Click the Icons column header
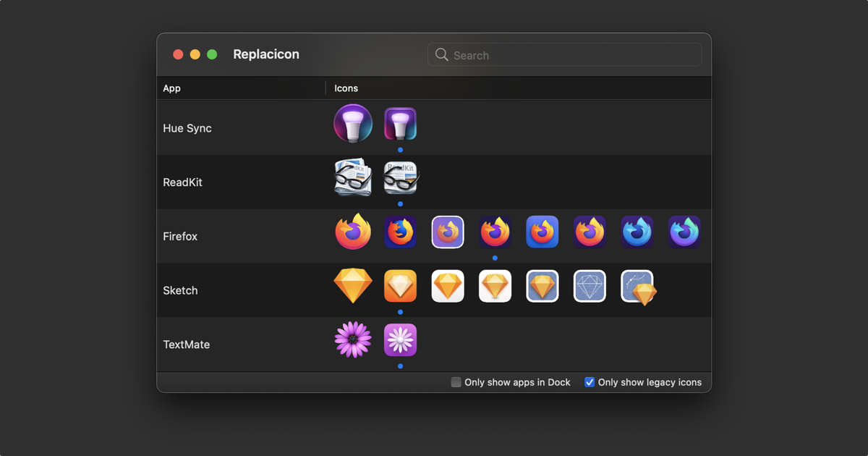 [x=346, y=88]
